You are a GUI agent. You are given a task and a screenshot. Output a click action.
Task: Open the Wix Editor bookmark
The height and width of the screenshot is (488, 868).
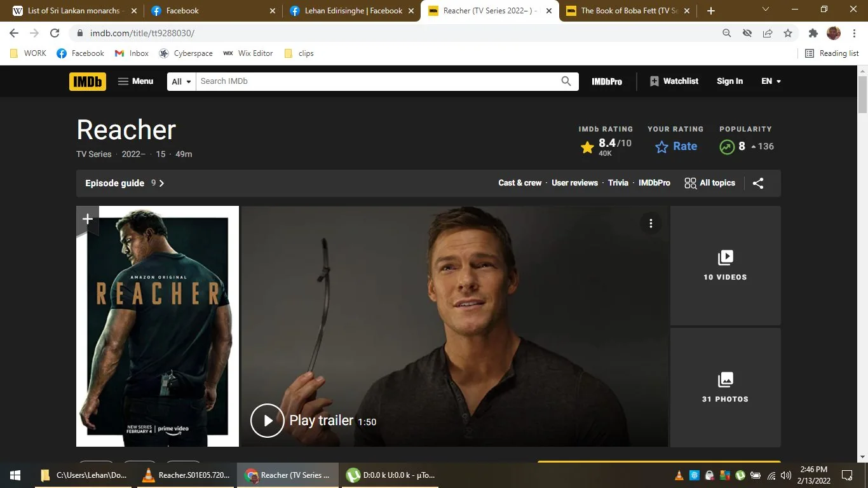tap(248, 53)
